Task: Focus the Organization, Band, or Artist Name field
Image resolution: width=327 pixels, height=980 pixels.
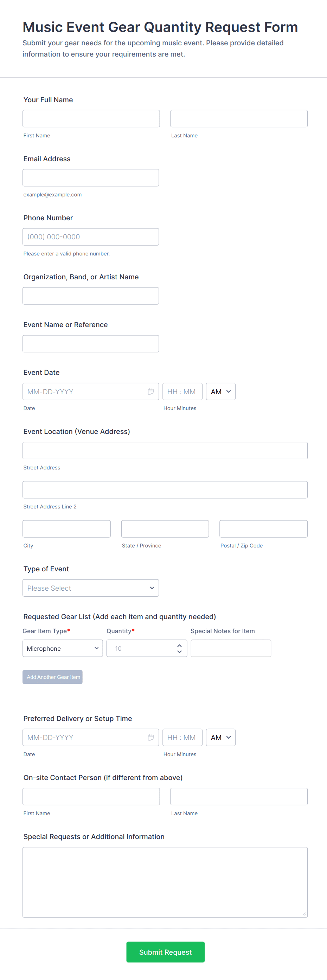Action: pos(91,296)
